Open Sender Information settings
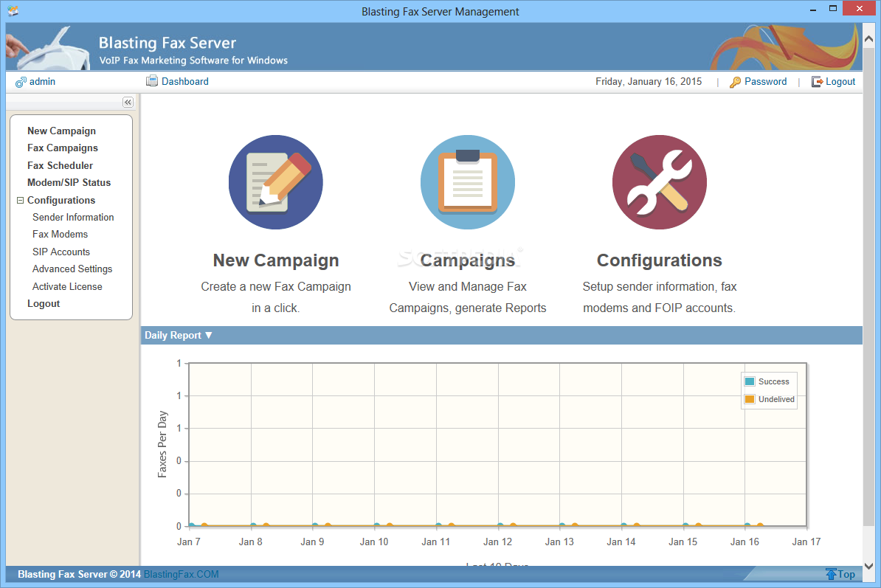881x588 pixels. 73,218
